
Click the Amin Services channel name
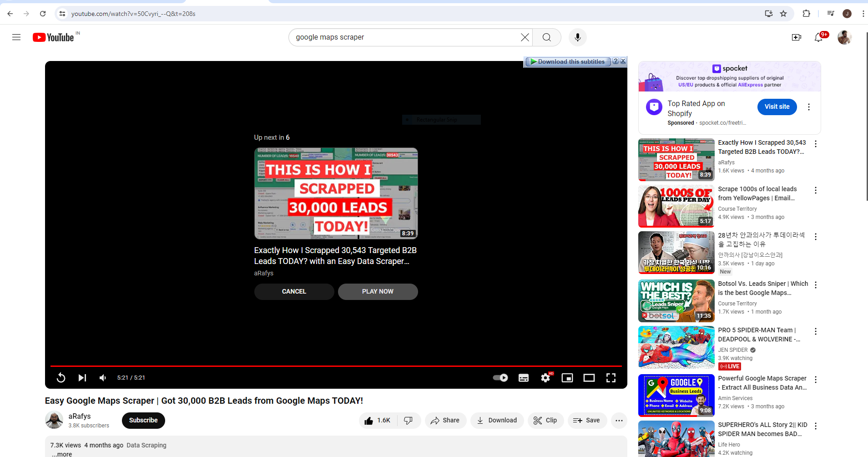click(x=735, y=398)
